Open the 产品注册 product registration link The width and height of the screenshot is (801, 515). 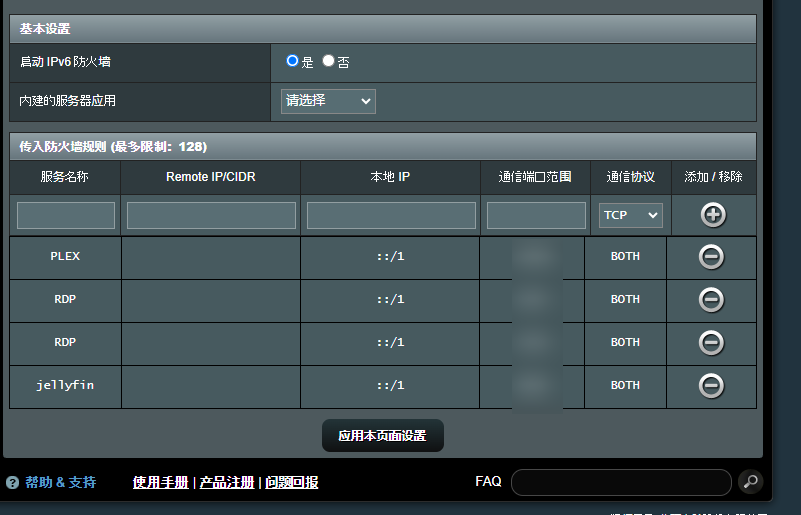tap(227, 483)
